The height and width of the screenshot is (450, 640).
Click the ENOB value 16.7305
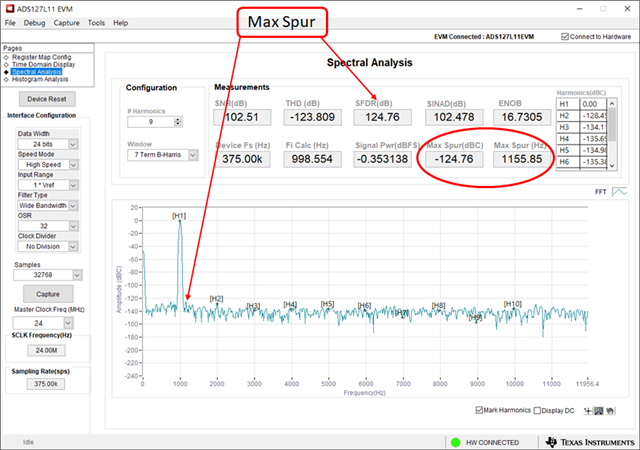[x=522, y=117]
